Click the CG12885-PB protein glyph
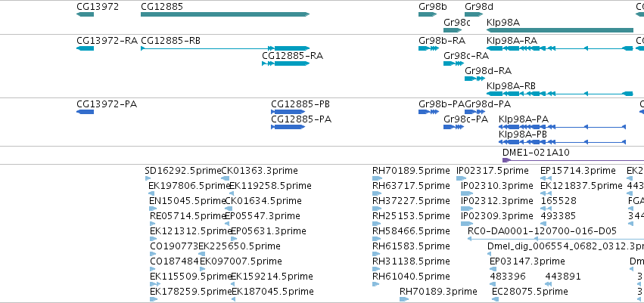 (288, 112)
